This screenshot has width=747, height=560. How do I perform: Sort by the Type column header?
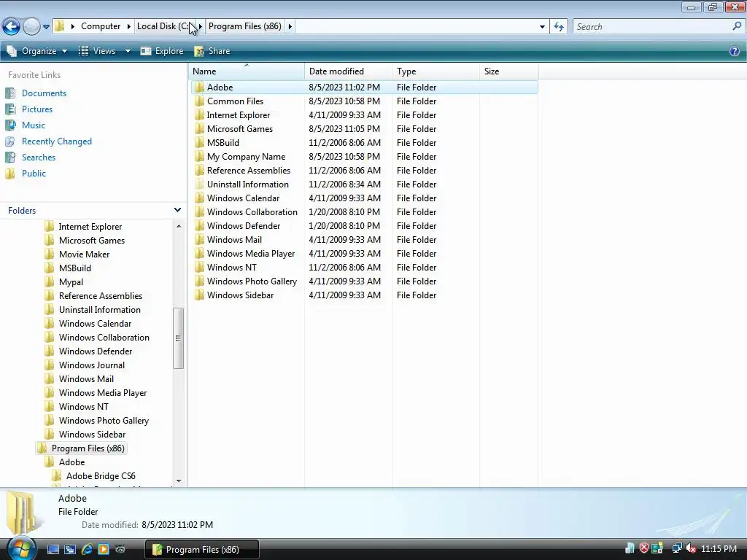436,71
